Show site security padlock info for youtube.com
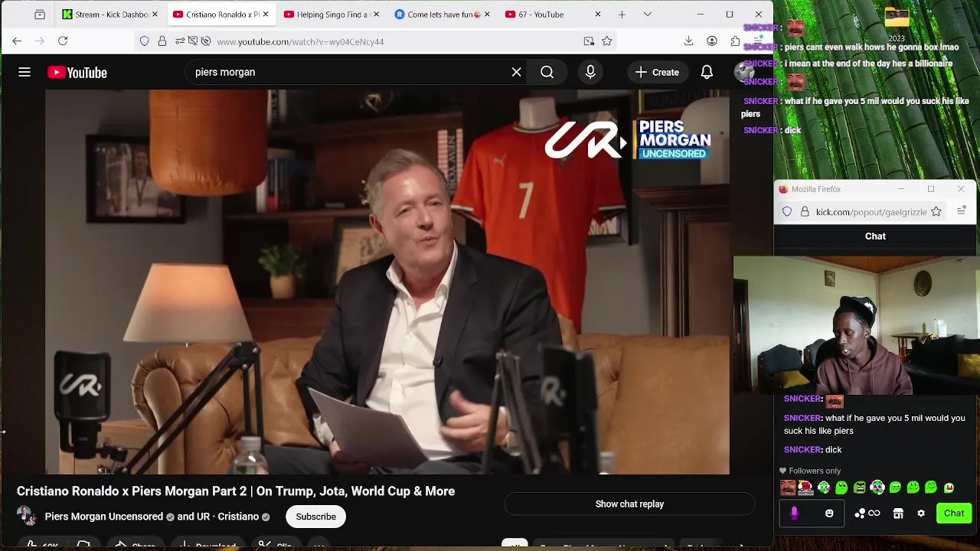This screenshot has height=551, width=980. pos(162,41)
